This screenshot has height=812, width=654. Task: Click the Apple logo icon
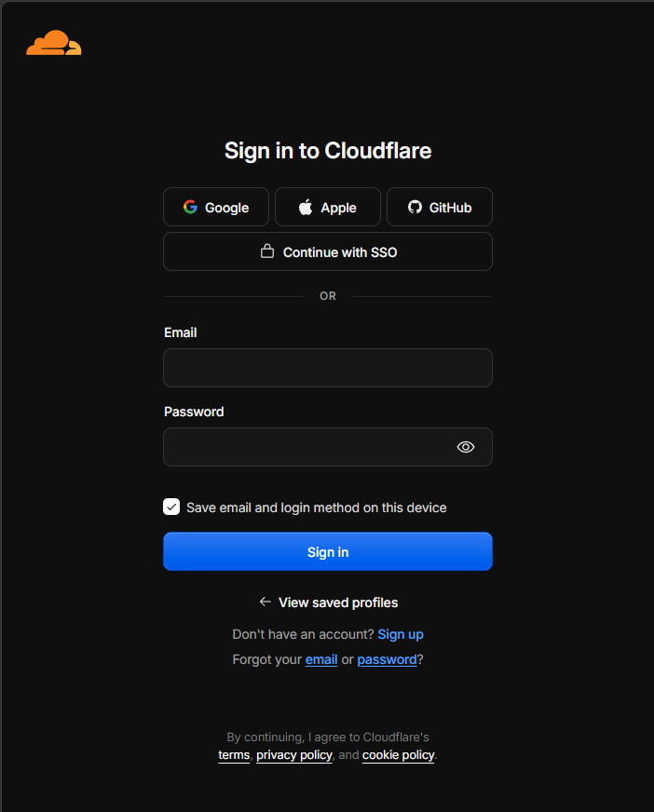306,207
